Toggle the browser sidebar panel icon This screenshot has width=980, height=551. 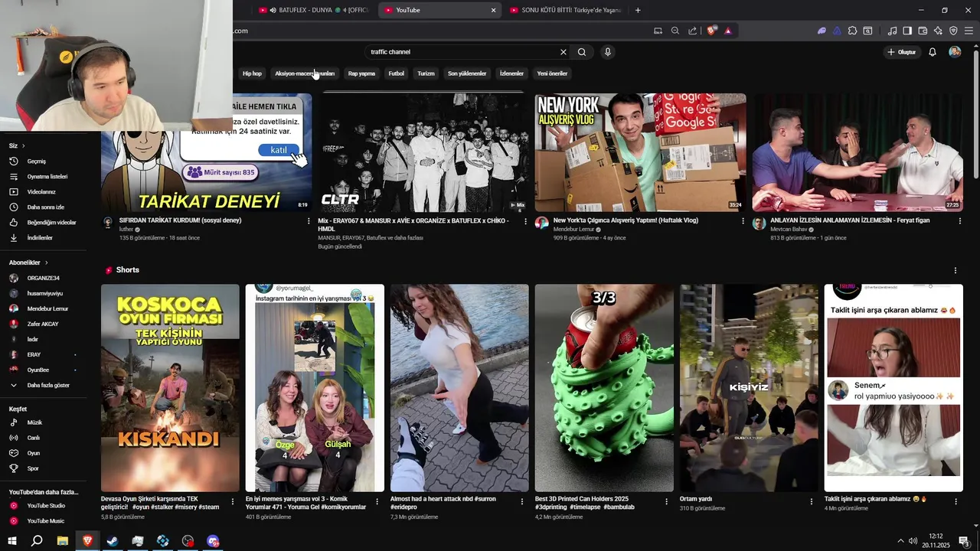tap(907, 31)
